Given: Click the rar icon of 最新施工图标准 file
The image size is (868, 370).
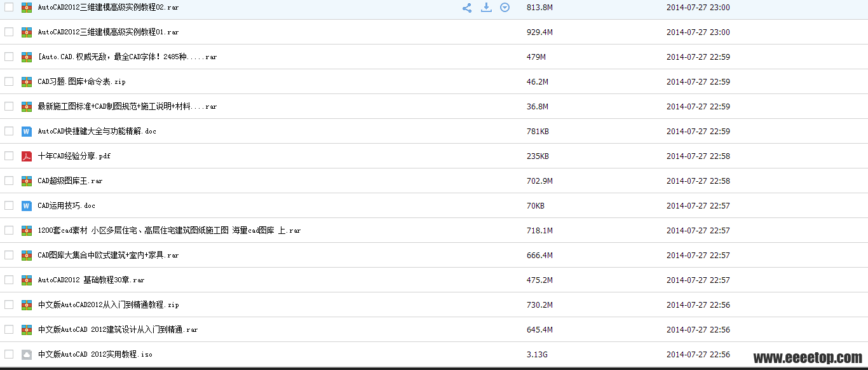Looking at the screenshot, I should click(x=27, y=107).
